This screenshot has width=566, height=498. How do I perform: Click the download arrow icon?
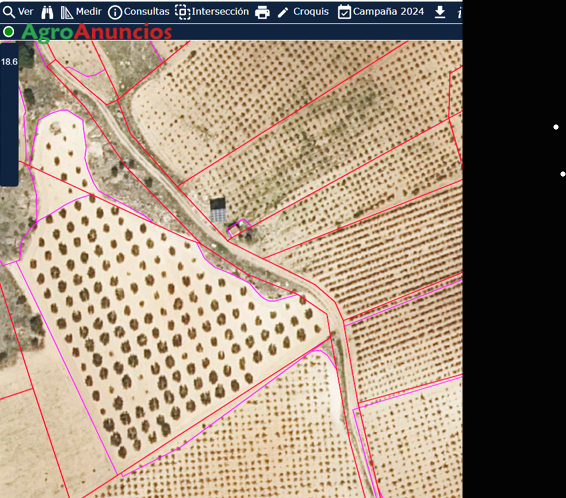440,12
